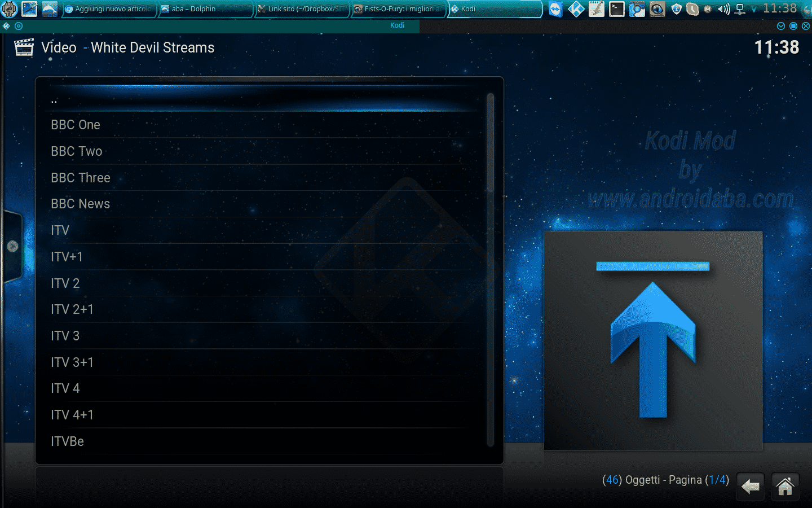Launch the terminal from the panel

point(616,9)
